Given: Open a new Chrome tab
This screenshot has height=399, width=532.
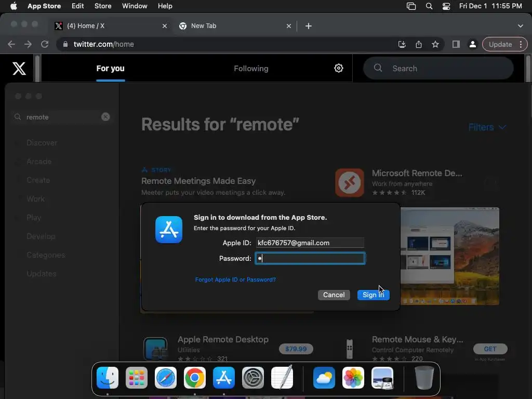Looking at the screenshot, I should [x=309, y=26].
